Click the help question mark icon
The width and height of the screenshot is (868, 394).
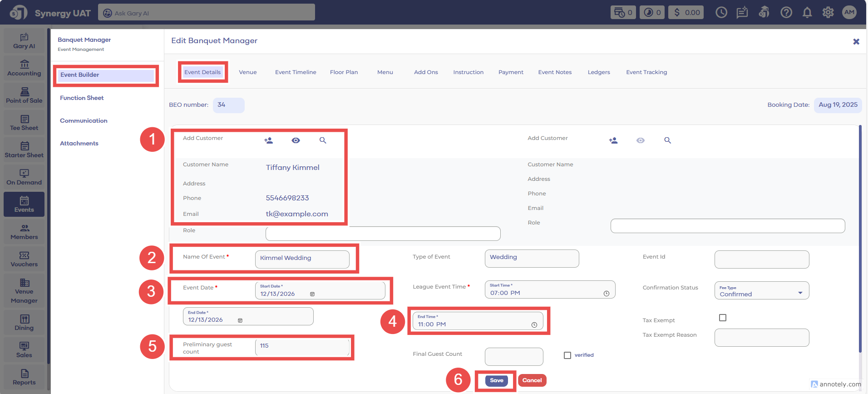[786, 13]
